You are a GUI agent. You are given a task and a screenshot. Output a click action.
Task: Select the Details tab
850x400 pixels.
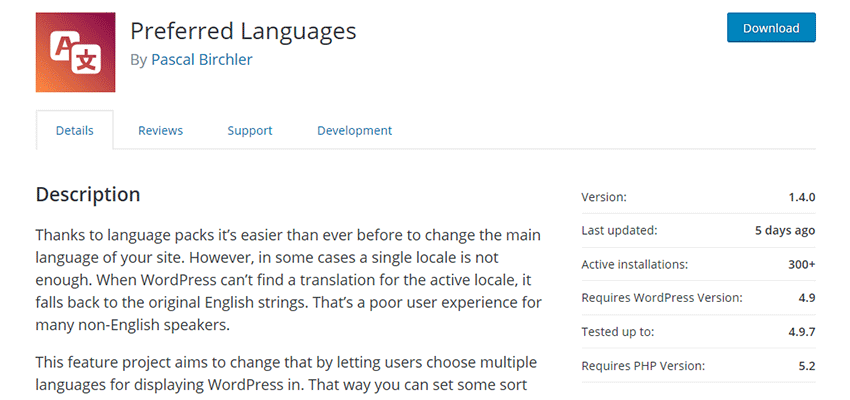pyautogui.click(x=74, y=131)
